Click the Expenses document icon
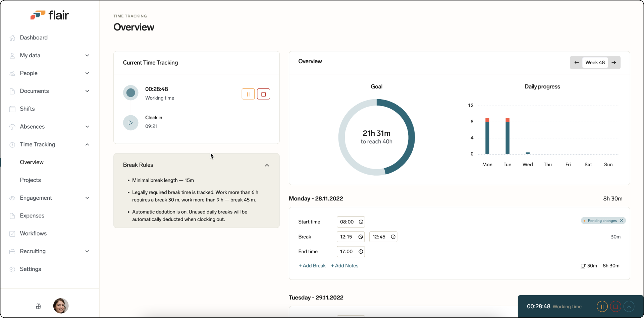 [12, 216]
